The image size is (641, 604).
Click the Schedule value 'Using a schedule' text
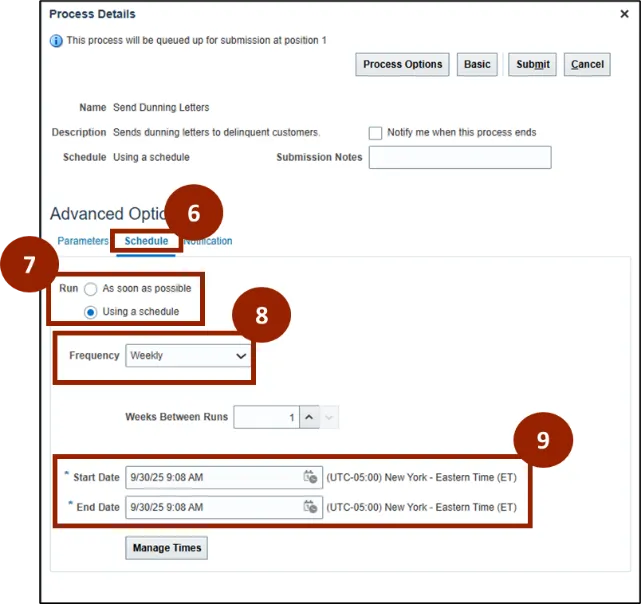pyautogui.click(x=151, y=157)
